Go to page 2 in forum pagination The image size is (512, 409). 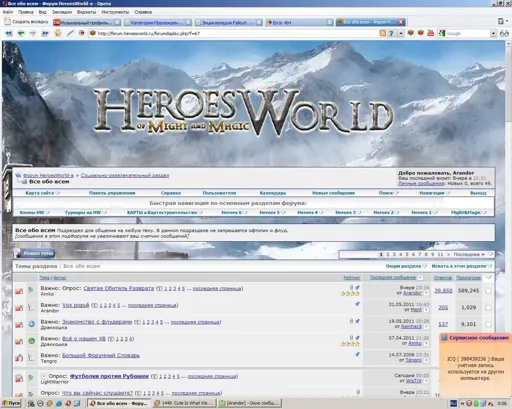point(388,254)
